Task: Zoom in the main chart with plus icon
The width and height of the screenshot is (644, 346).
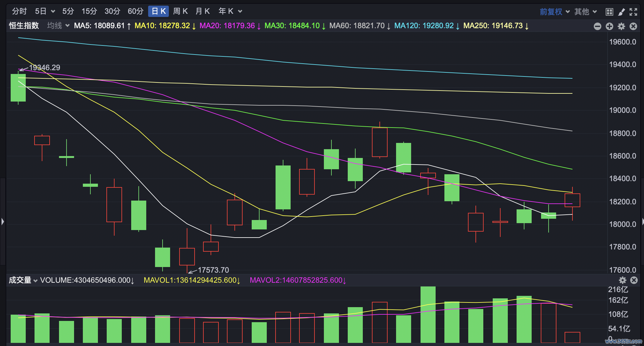Action: click(x=609, y=26)
